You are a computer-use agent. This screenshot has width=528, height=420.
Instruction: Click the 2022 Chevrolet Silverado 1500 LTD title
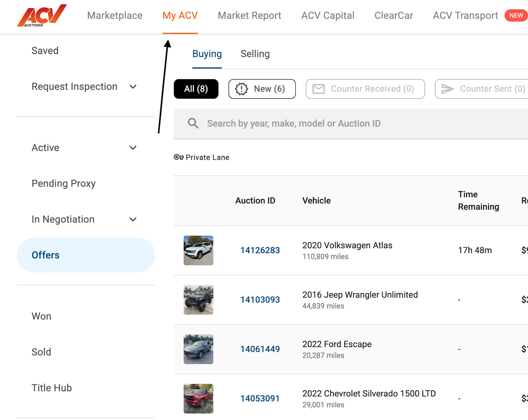point(369,394)
